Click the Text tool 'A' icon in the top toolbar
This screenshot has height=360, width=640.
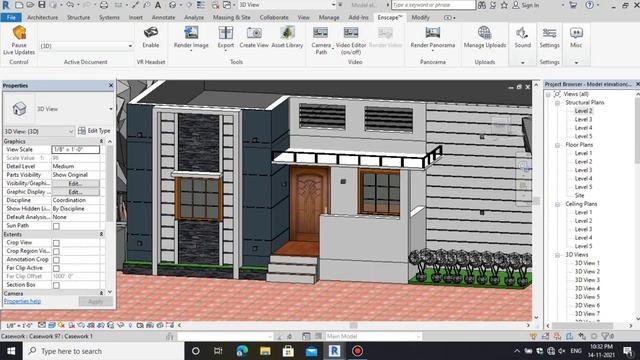[158, 5]
